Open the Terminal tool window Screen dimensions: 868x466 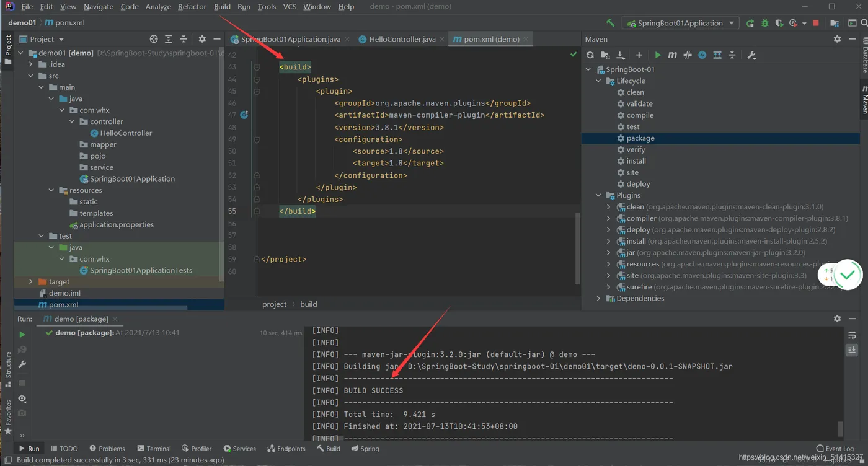153,449
